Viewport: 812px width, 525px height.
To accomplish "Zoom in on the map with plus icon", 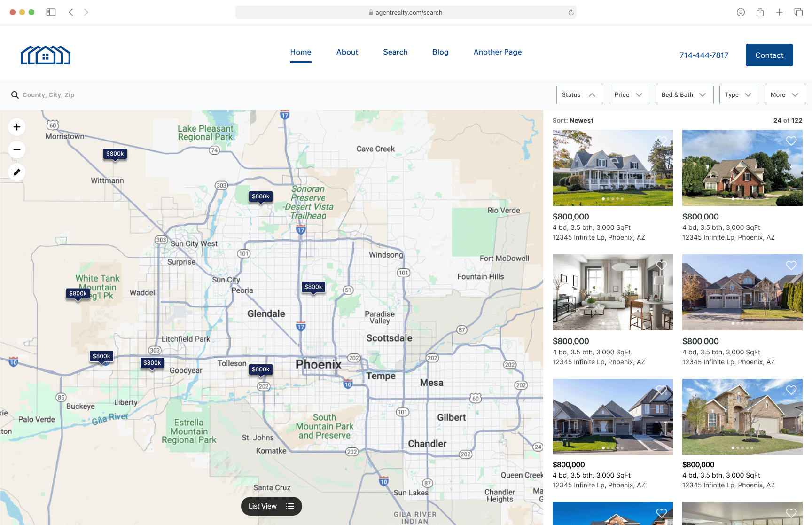I will [16, 126].
